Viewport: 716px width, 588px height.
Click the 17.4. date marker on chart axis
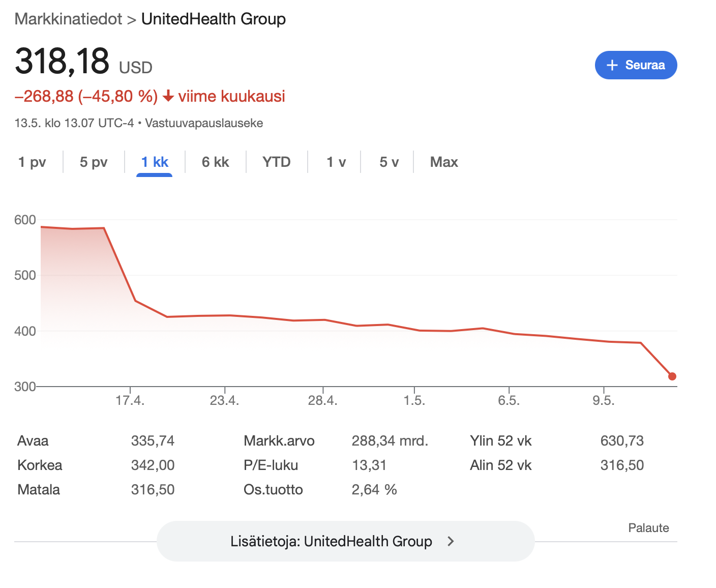(x=130, y=400)
